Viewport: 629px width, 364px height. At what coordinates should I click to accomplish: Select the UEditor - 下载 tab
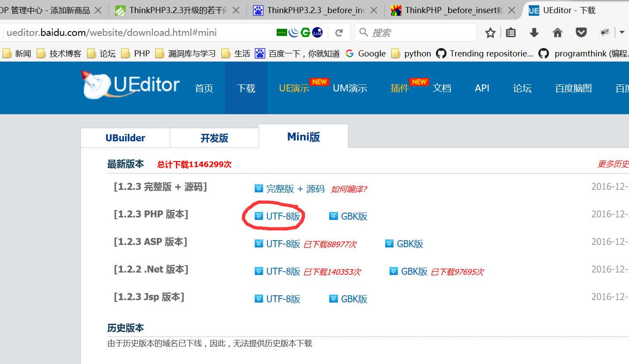coord(576,10)
